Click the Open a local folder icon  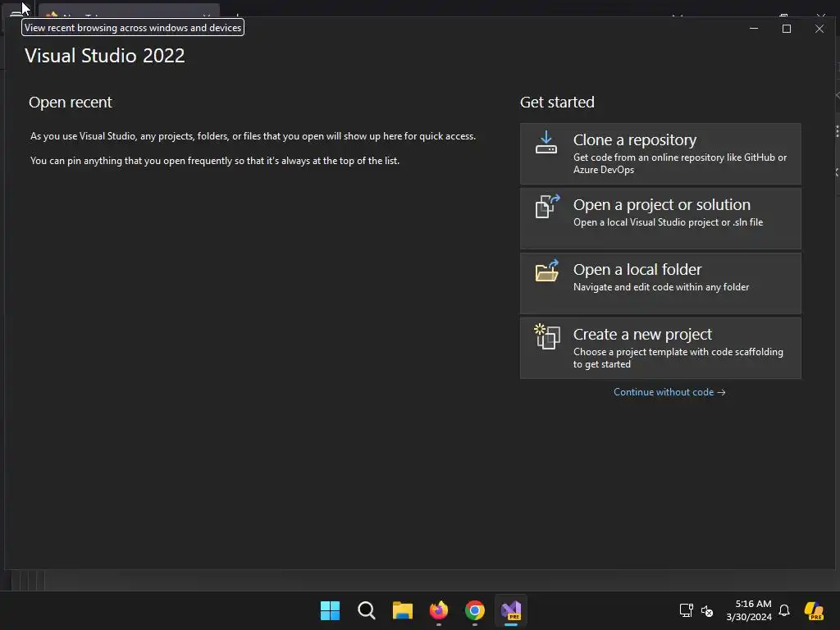[547, 271]
